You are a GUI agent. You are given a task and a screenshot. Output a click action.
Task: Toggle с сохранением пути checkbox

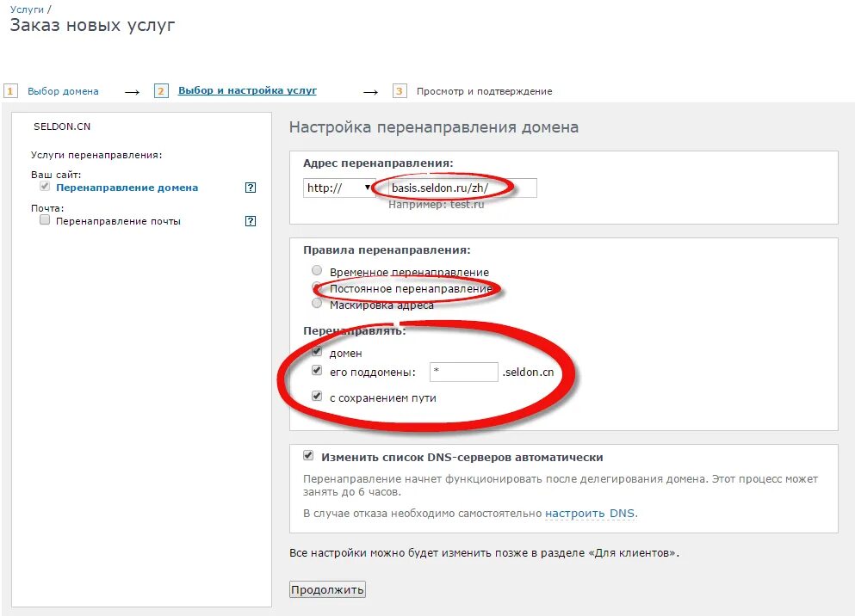(x=317, y=396)
